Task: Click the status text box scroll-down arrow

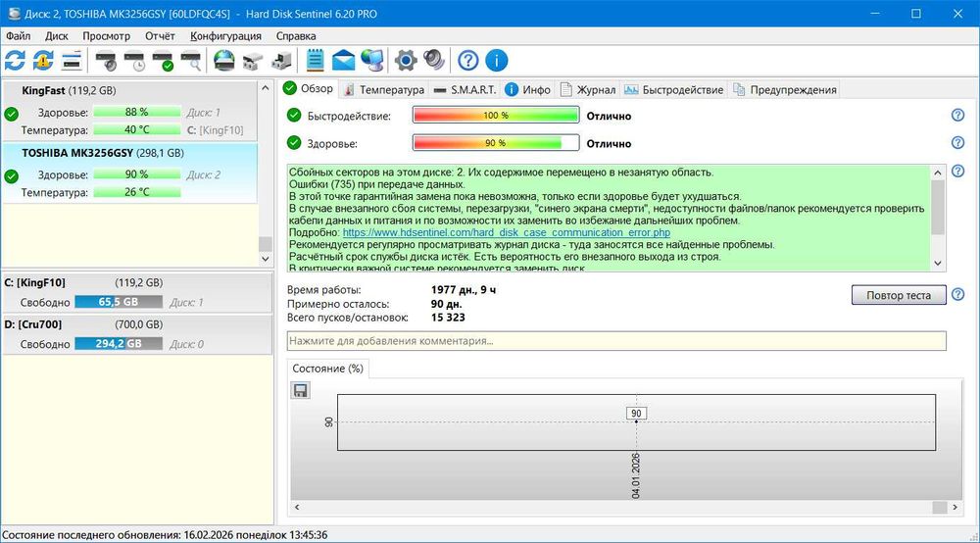Action: tap(938, 263)
